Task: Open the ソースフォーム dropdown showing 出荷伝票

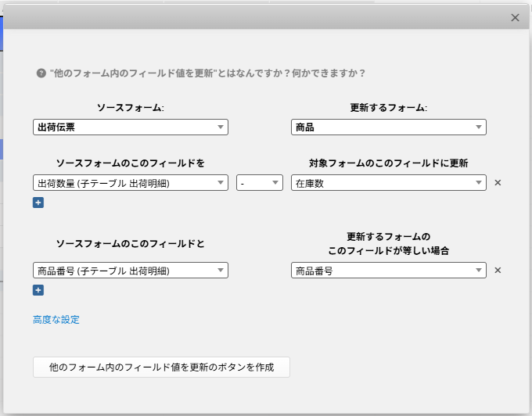Action: (130, 127)
